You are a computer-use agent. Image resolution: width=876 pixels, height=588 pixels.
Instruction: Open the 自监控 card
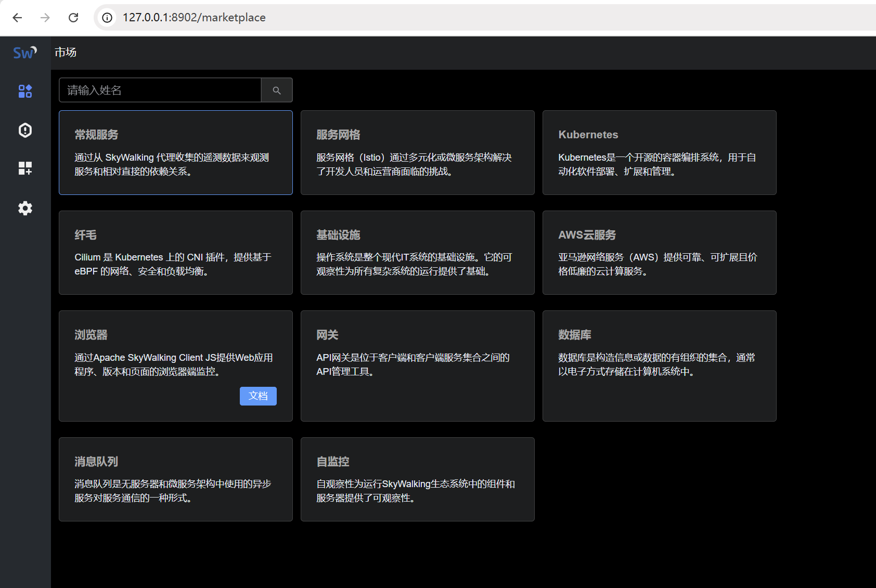coord(417,479)
